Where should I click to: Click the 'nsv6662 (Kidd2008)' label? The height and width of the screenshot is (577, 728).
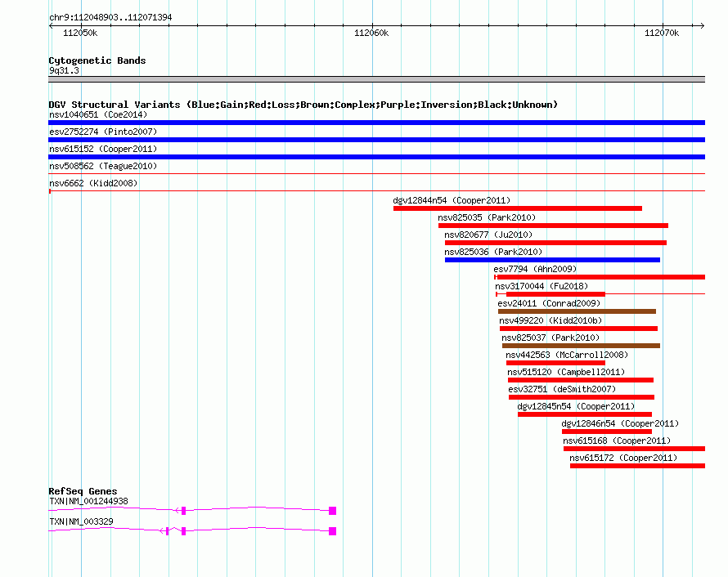point(93,183)
